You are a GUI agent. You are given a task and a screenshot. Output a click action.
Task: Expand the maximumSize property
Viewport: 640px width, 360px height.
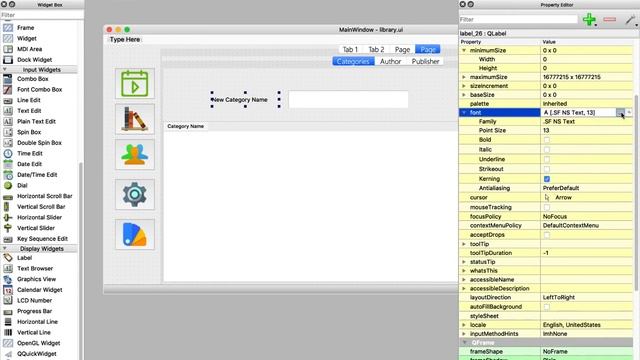[464, 77]
